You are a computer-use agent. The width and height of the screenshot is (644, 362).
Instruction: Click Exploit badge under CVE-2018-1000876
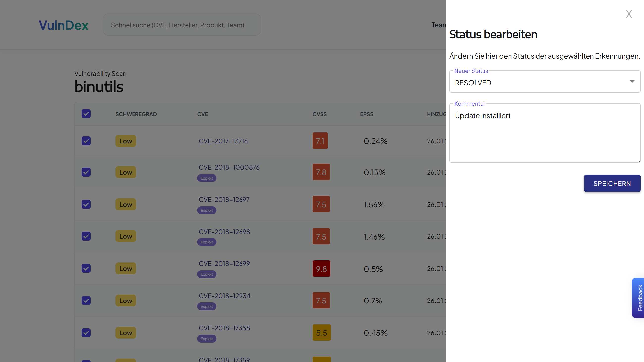coord(207,178)
